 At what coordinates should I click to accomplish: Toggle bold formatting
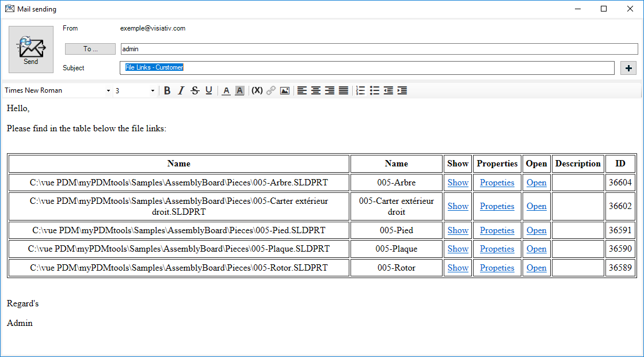pyautogui.click(x=167, y=90)
